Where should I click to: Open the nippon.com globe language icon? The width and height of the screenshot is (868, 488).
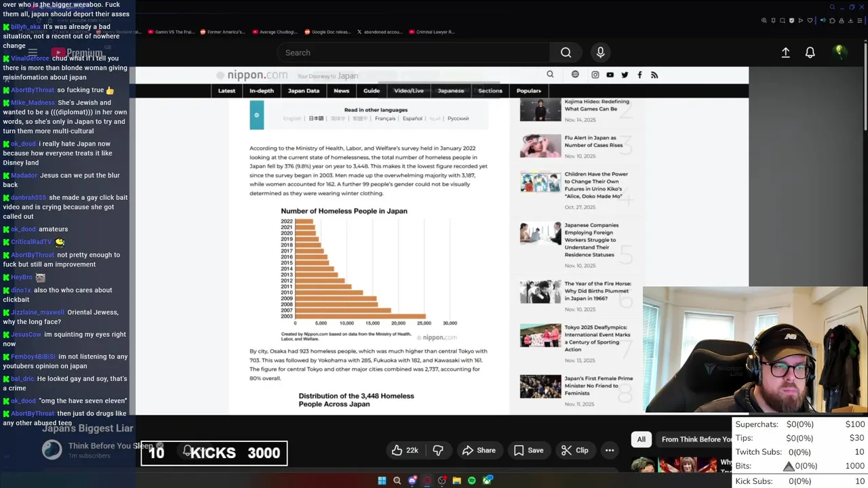575,75
